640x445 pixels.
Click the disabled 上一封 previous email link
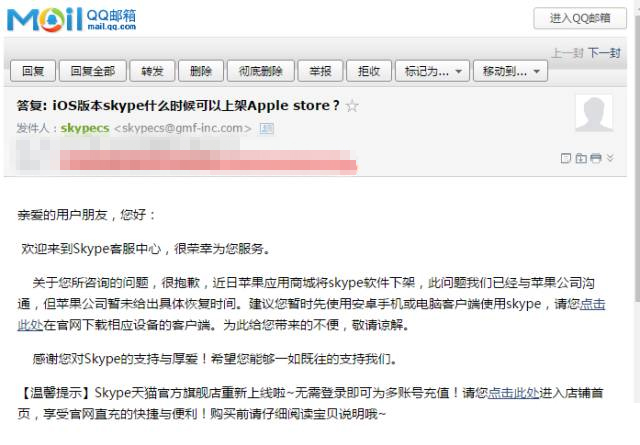click(567, 53)
